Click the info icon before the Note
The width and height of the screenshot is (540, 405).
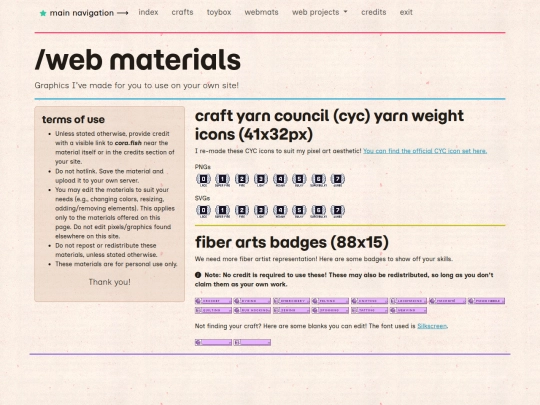point(198,275)
